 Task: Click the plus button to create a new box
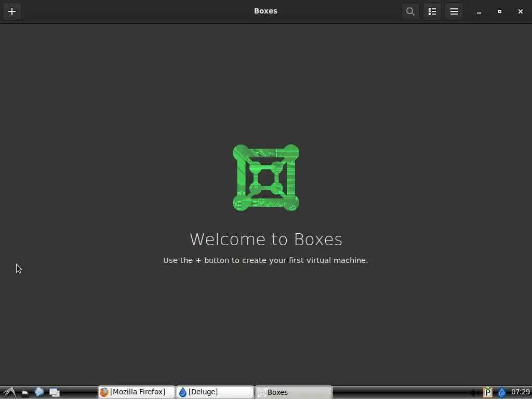pos(12,11)
